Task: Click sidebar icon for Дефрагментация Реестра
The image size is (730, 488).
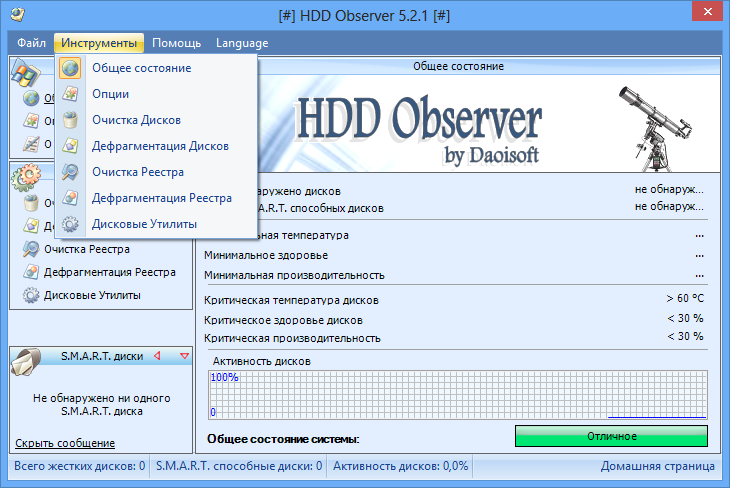Action: [x=31, y=272]
